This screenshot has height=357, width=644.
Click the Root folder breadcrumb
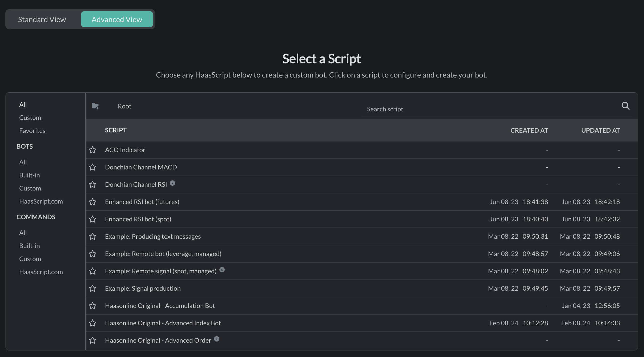tap(124, 106)
